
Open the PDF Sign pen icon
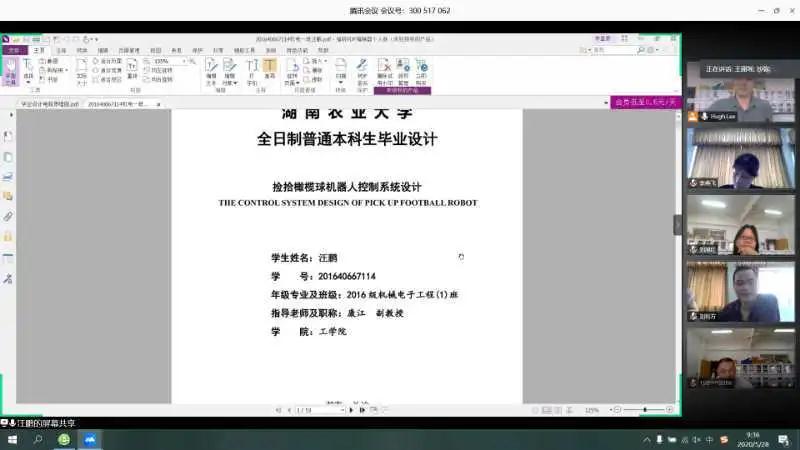362,71
